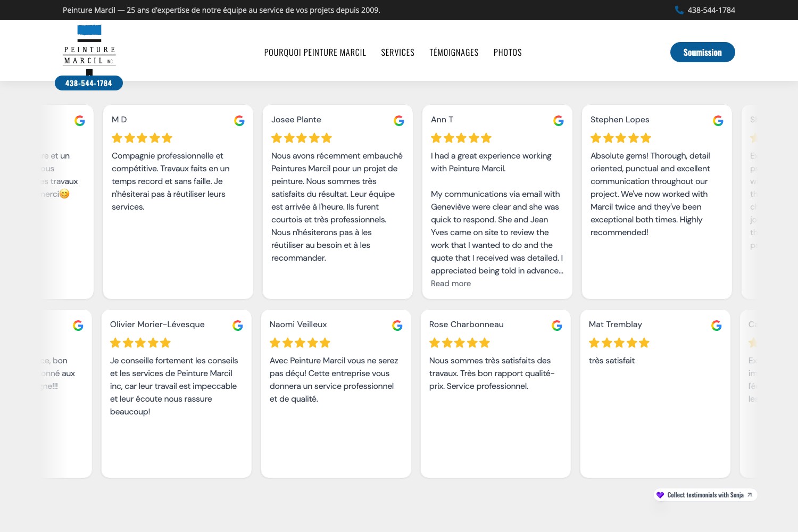The width and height of the screenshot is (798, 532).
Task: Click star rating on Olivier Morier-Lévesque review
Action: pyautogui.click(x=140, y=343)
